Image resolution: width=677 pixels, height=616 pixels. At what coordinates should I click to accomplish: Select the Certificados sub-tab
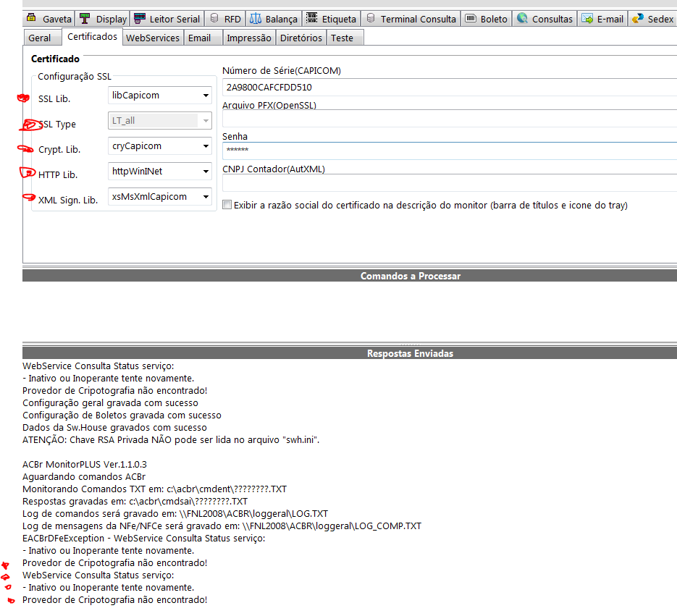92,37
